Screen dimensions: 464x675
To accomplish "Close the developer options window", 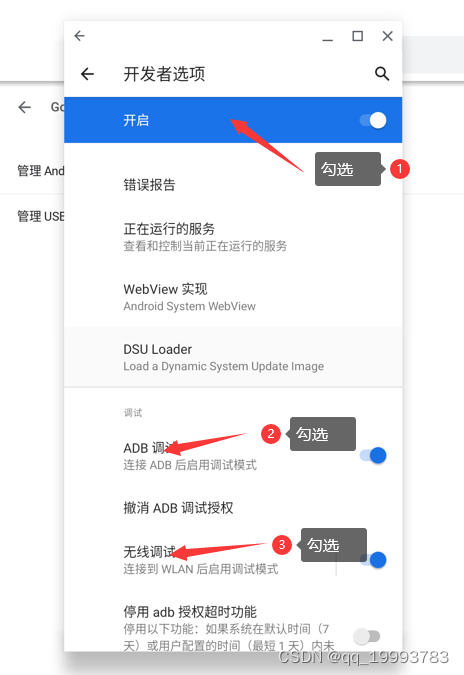I will point(387,36).
